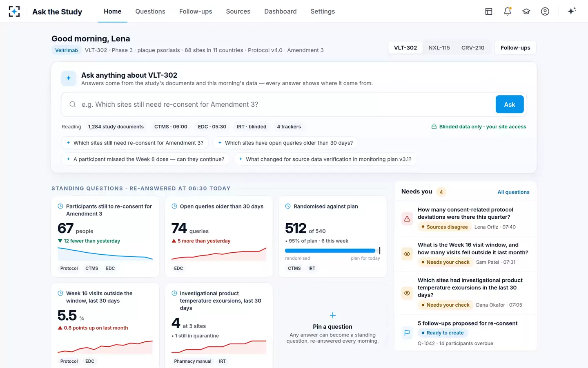Click the Sources disagree status label

pos(444,227)
